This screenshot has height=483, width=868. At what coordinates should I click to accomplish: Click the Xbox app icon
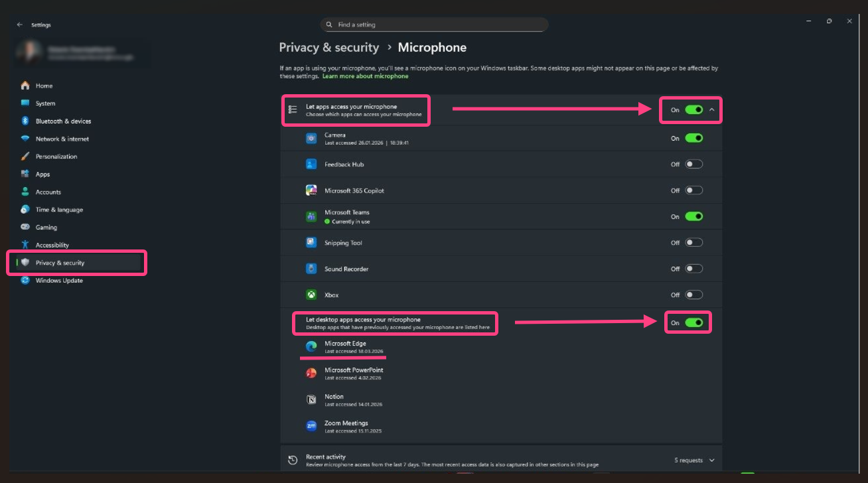(x=311, y=295)
